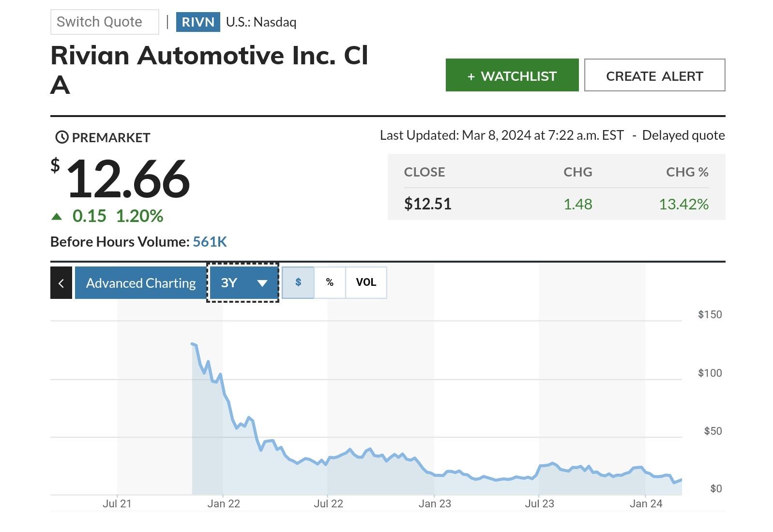Select the RIVN ticker badge
The width and height of the screenshot is (773, 532).
pyautogui.click(x=197, y=22)
